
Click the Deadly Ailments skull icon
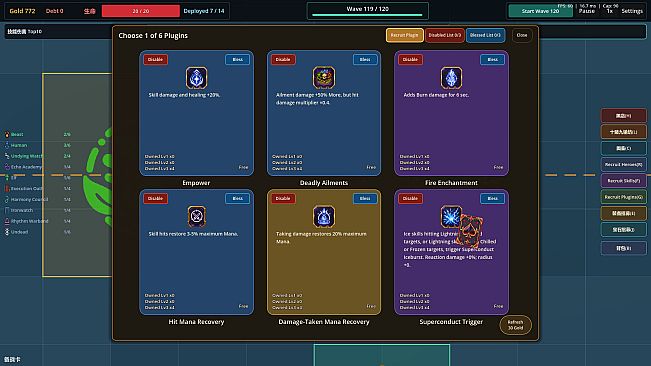click(x=324, y=78)
